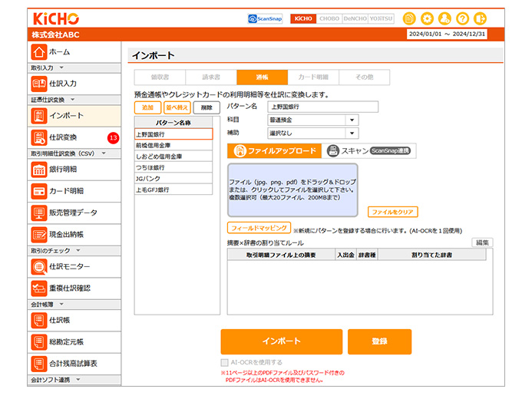Enable the AI-OCRを使用する checkbox

point(225,362)
